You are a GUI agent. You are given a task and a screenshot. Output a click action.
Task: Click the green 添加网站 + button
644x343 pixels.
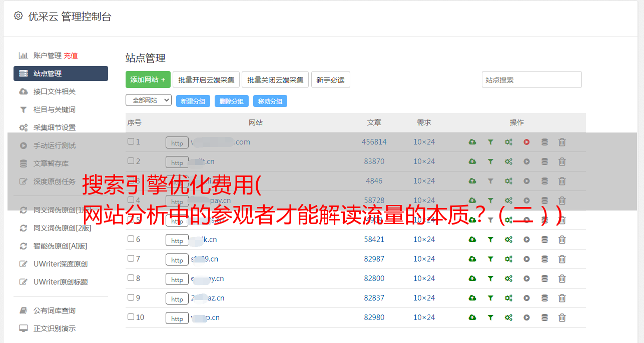148,79
